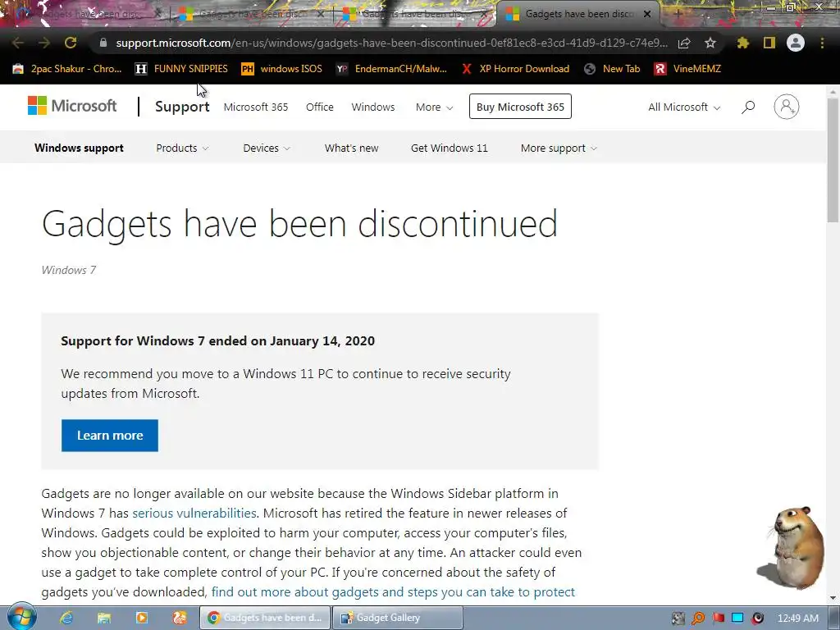Select Office in the header menu
840x630 pixels.
[320, 107]
